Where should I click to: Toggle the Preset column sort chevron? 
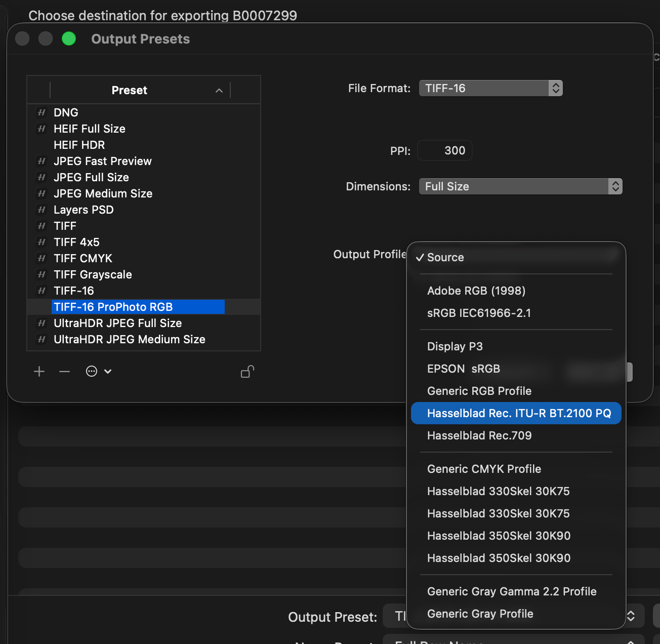(219, 91)
